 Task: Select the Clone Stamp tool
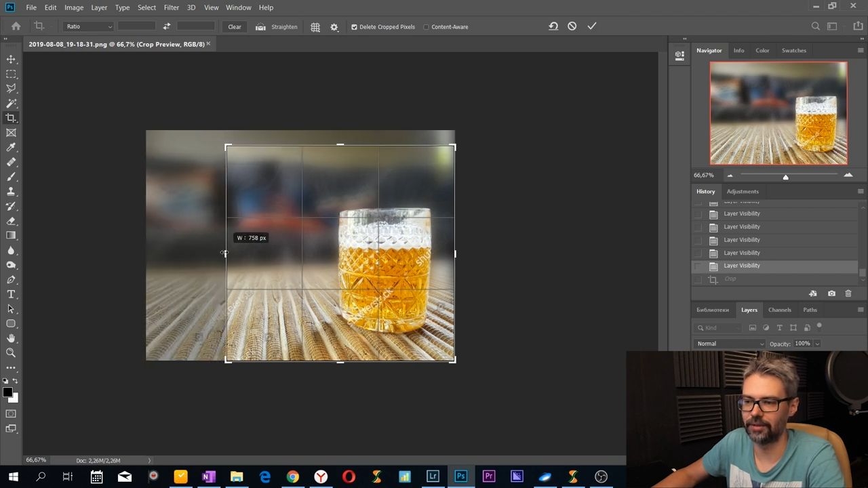[11, 191]
